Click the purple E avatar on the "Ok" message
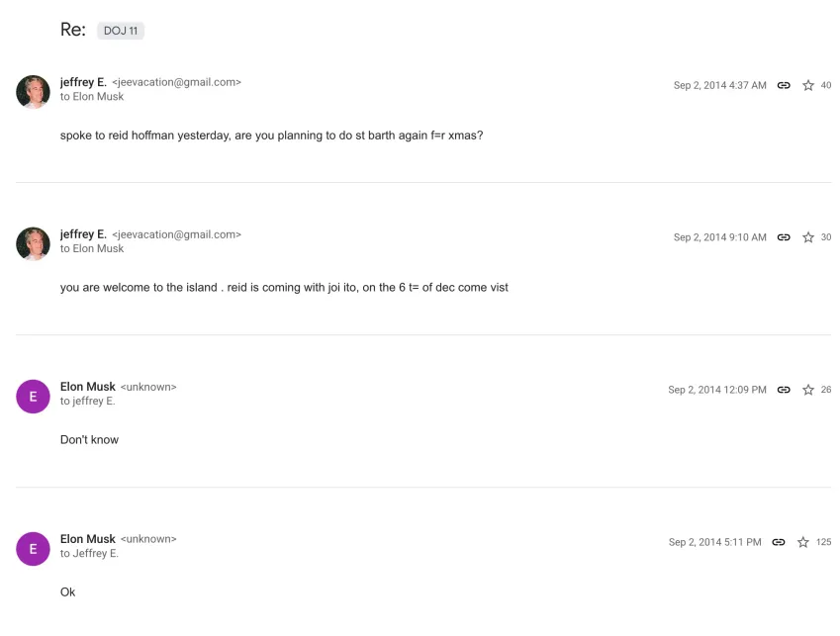The width and height of the screenshot is (840, 636). 33,548
